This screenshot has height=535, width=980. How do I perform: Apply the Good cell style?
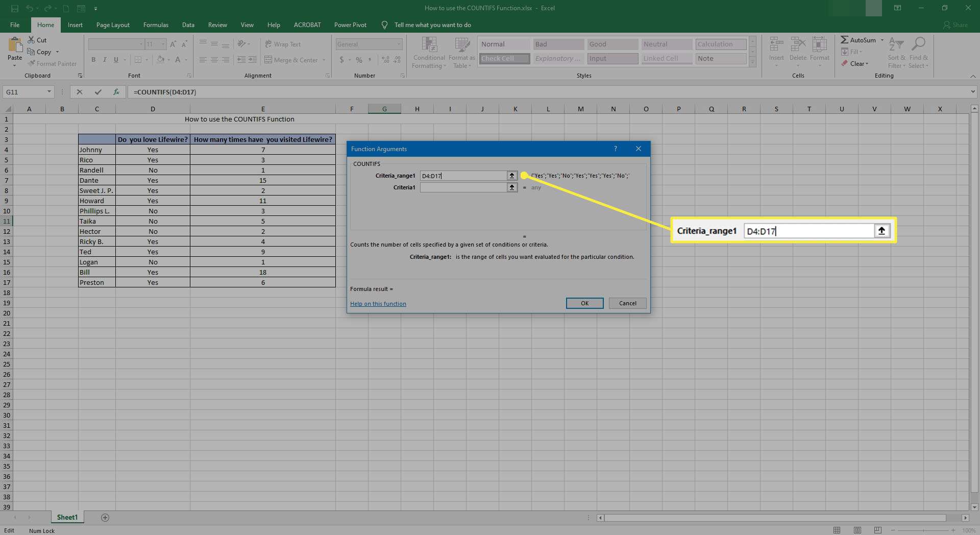[x=612, y=44]
